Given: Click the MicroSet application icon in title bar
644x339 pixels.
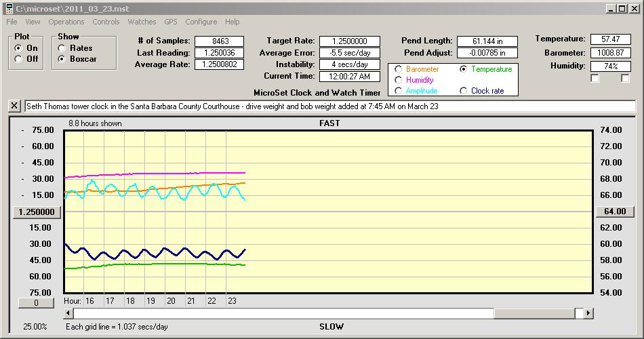Looking at the screenshot, I should tap(9, 8).
